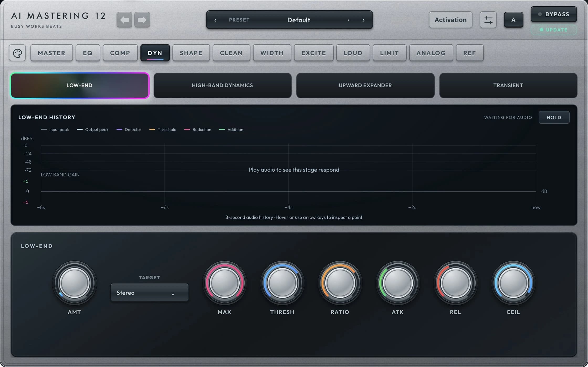Viewport: 588px width, 367px height.
Task: Toggle the BYPASS button
Action: coord(554,14)
